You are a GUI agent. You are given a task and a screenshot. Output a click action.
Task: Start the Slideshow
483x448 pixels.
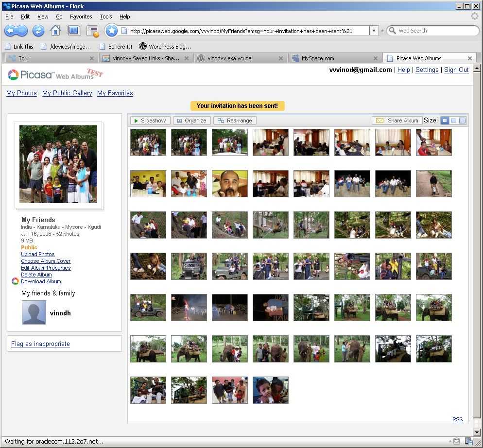(x=150, y=121)
